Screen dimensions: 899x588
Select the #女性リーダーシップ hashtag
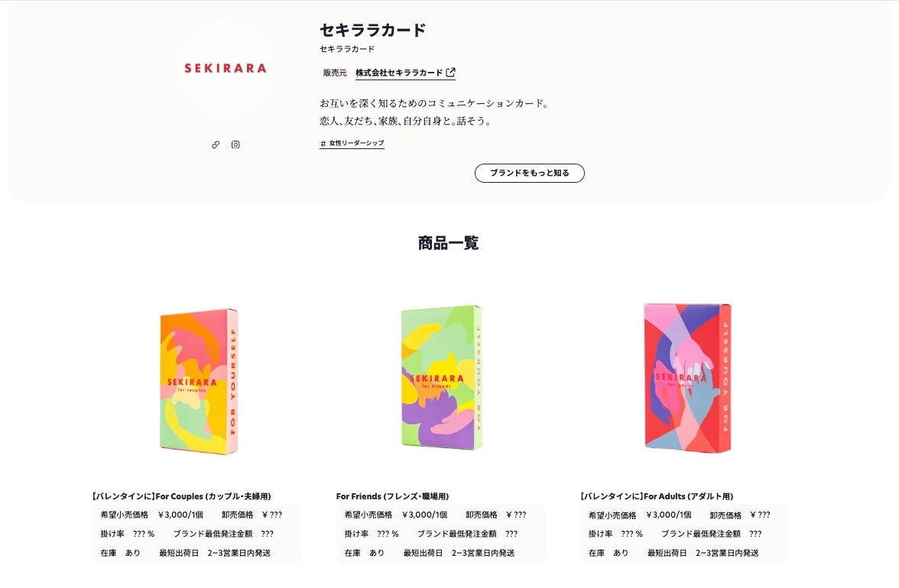352,144
